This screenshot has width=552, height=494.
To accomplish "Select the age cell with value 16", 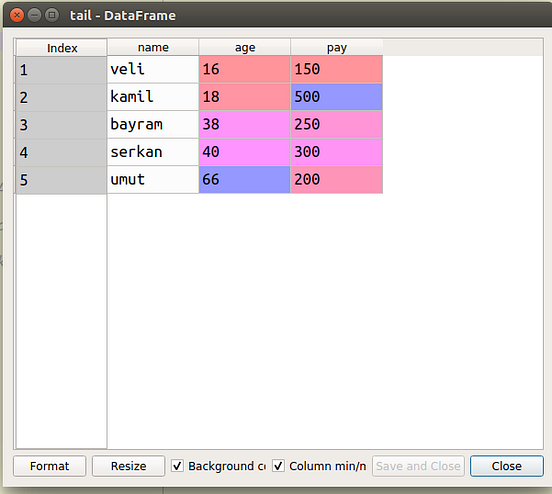I will [245, 69].
